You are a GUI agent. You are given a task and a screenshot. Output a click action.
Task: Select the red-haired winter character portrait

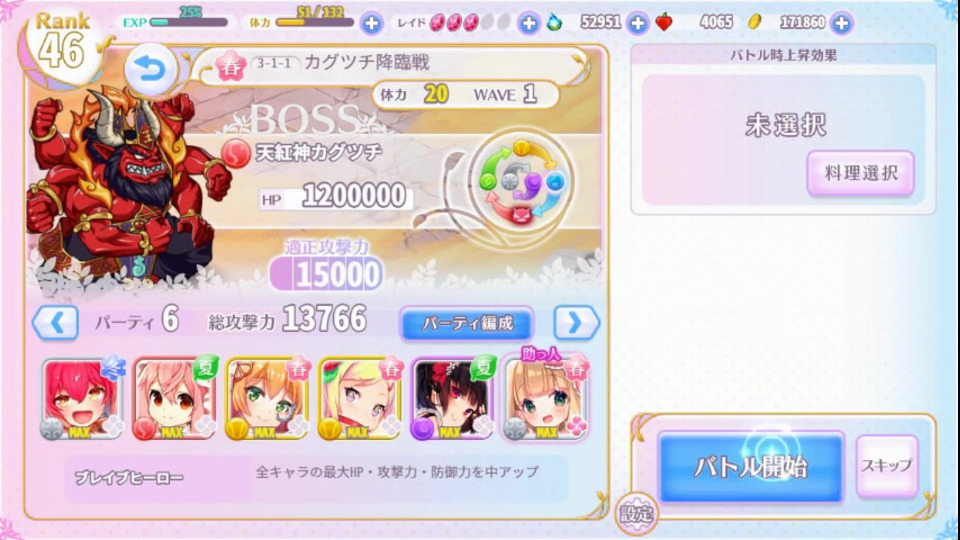coord(82,399)
